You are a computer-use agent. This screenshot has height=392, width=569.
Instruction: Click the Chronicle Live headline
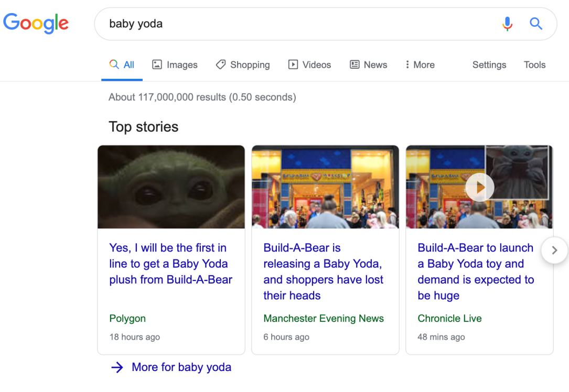[475, 271]
